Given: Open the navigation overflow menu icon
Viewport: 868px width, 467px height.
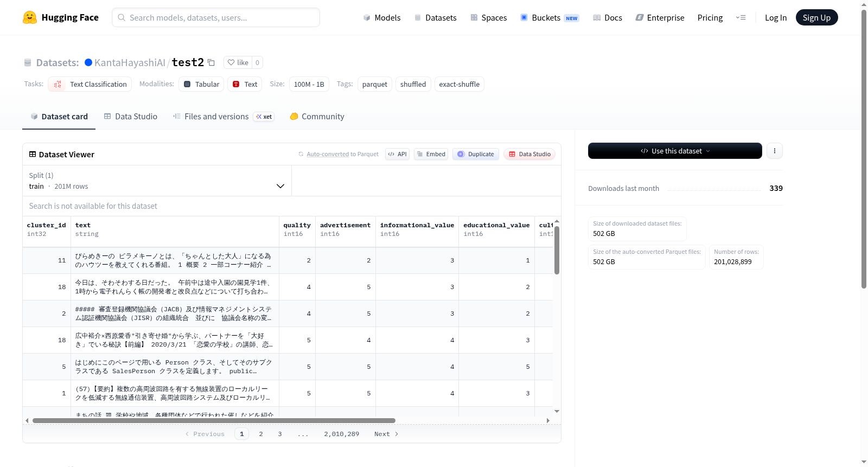Looking at the screenshot, I should [x=741, y=17].
